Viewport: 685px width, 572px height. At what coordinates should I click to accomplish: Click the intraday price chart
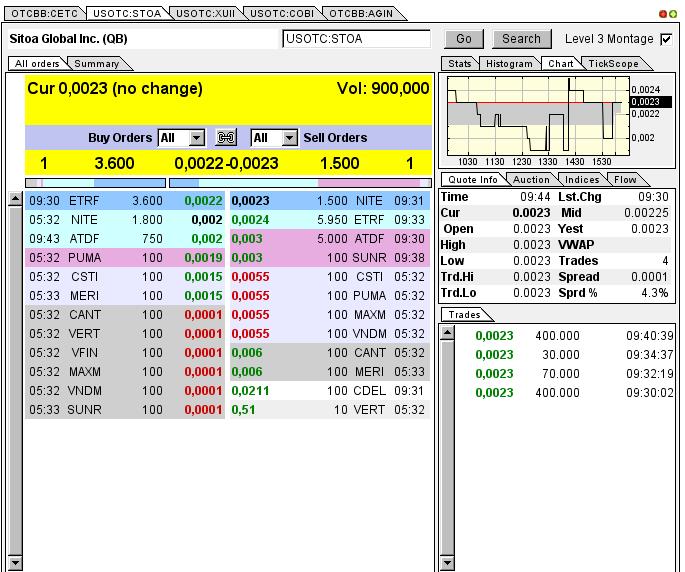tap(538, 117)
